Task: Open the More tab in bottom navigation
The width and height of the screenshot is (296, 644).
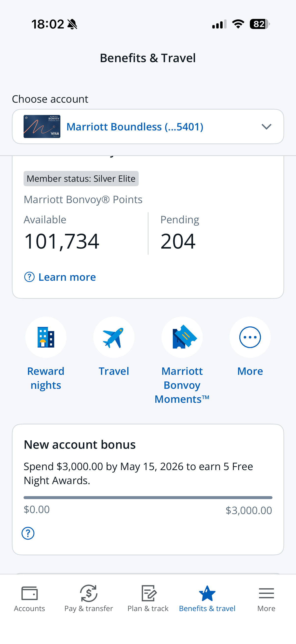Action: (266, 599)
